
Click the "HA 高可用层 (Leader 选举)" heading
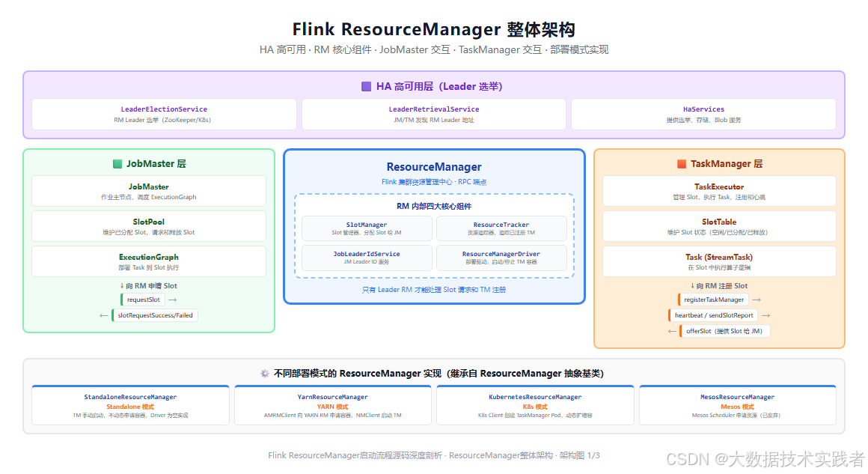coord(439,86)
